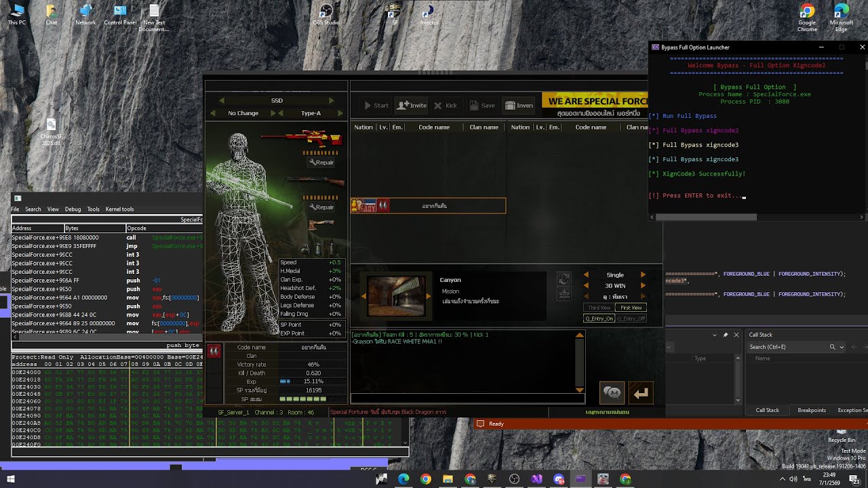Click left arrow next to No Change
Viewport: 868px width, 488px height.
(212, 113)
